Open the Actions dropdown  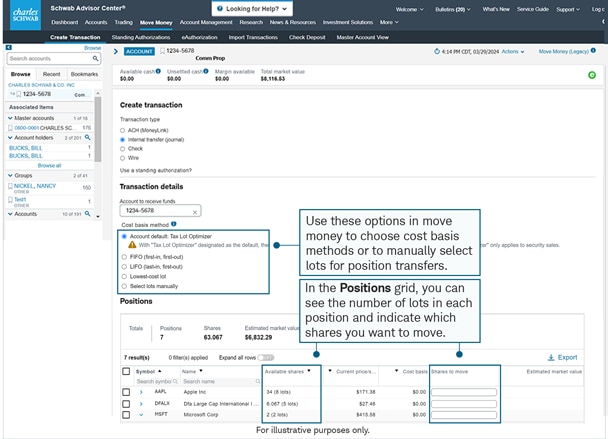click(x=513, y=51)
